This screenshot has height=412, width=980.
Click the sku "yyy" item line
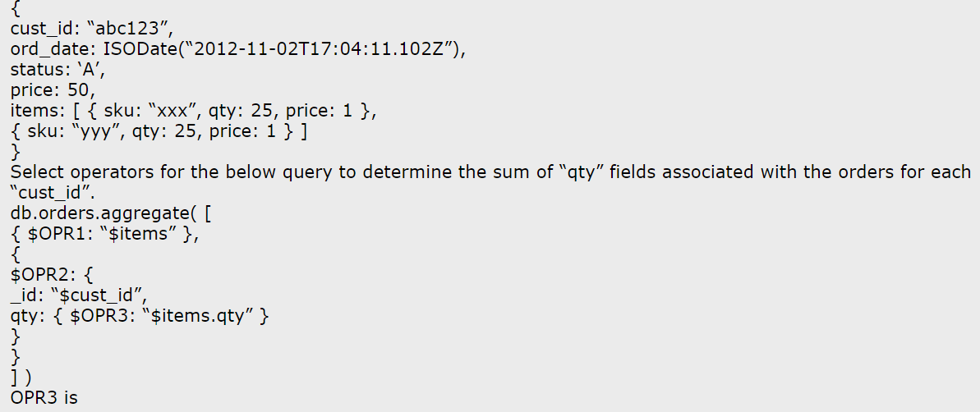coord(159,131)
